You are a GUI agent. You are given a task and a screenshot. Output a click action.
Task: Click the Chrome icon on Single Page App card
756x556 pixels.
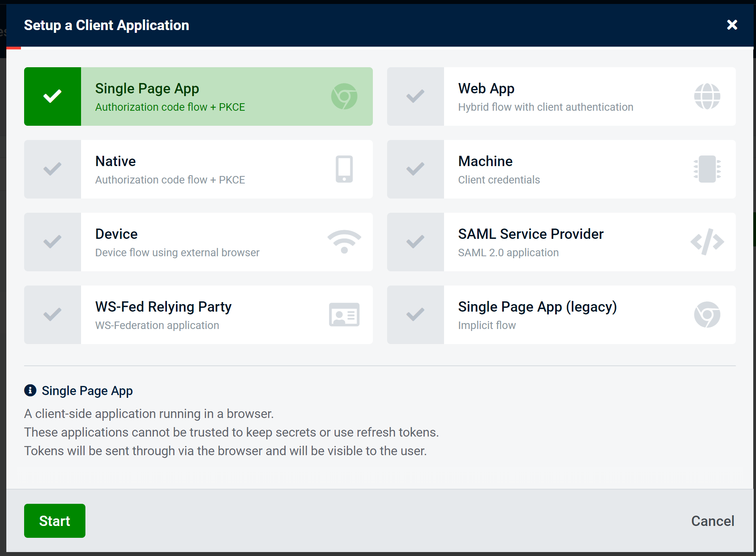coord(344,96)
